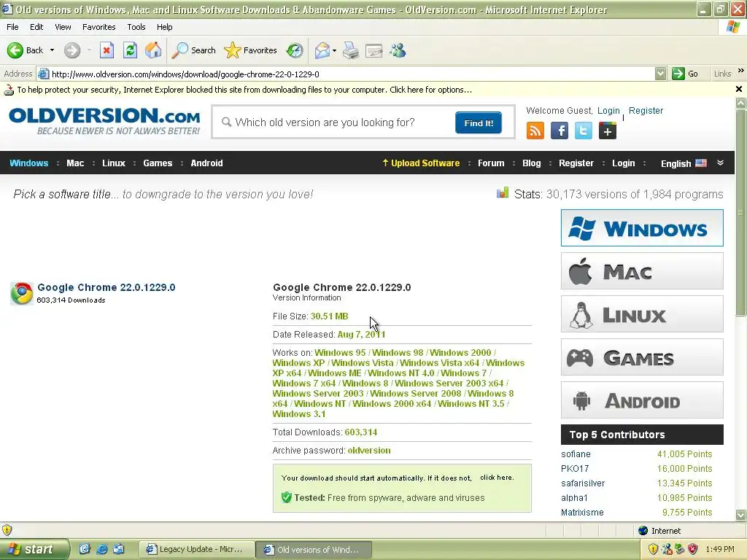This screenshot has width=747, height=560.
Task: Open the RSS feed orange icon
Action: coord(535,131)
